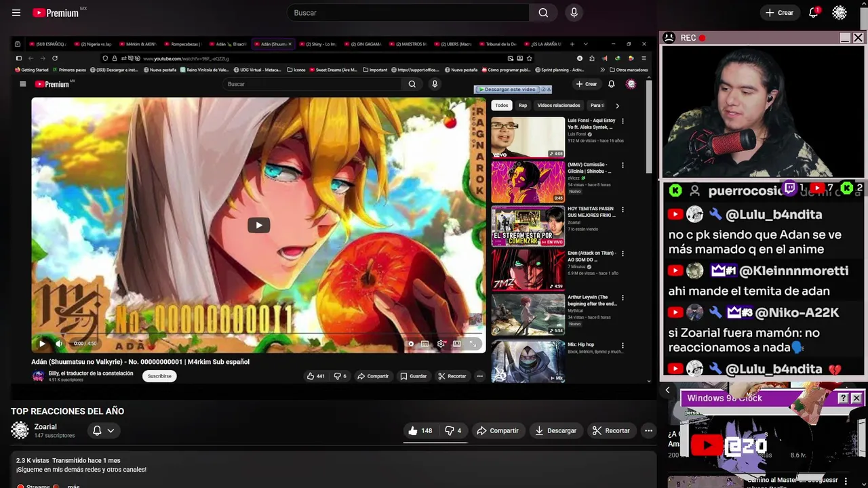Open the outer YouTube hamburger guide menu
This screenshot has width=868, height=488.
click(x=16, y=13)
